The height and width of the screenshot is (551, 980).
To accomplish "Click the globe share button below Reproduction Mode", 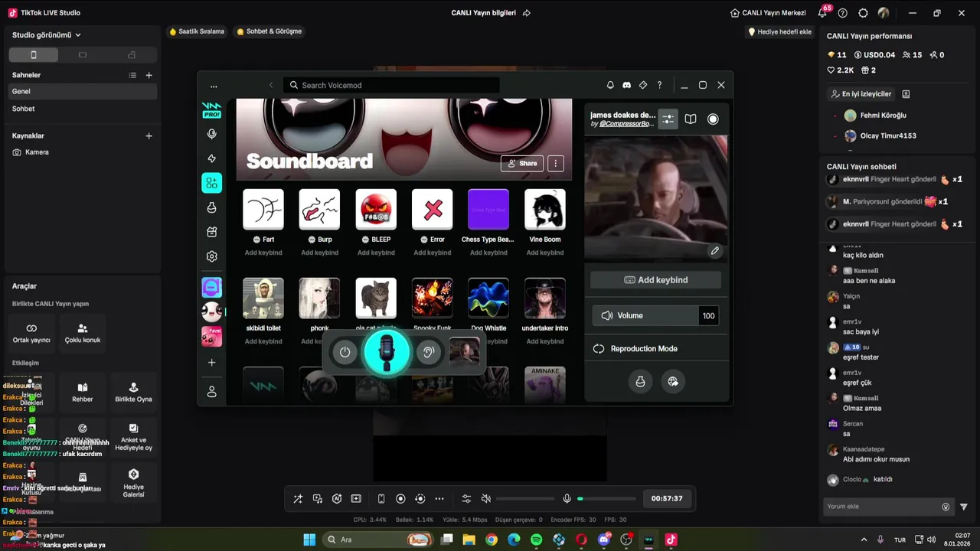I will point(673,381).
